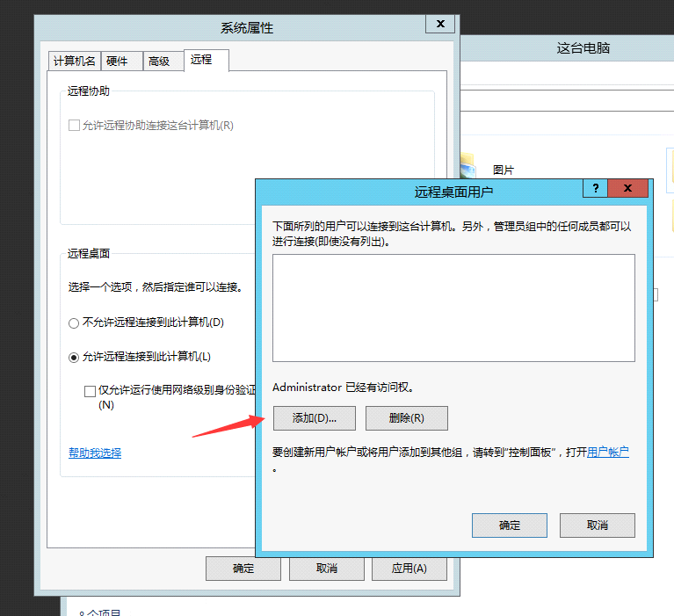Select the 远程 tab
Image resolution: width=674 pixels, height=616 pixels.
point(201,60)
